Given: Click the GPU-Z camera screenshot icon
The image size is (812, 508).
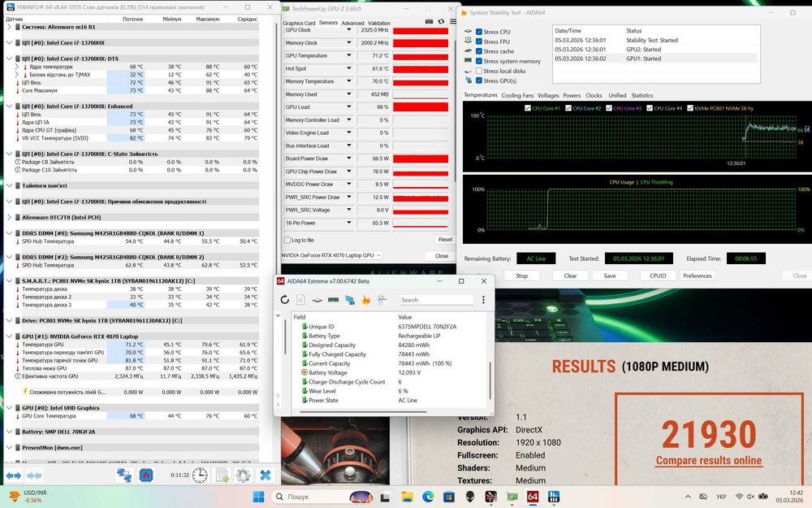Looking at the screenshot, I should 429,21.
